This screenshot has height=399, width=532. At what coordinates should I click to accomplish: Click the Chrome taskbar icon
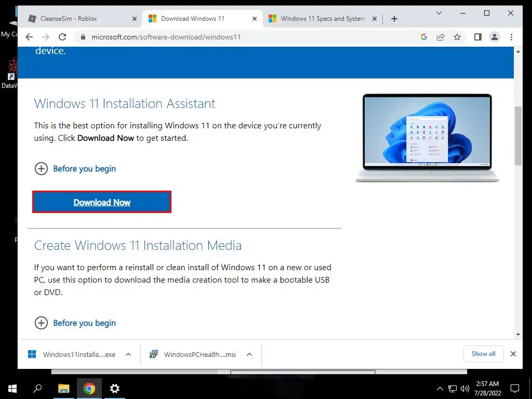point(89,389)
